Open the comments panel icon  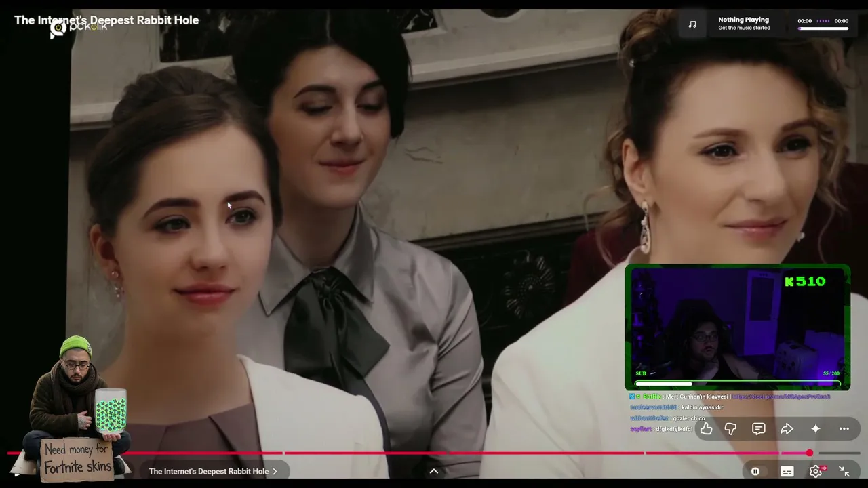[x=759, y=428]
